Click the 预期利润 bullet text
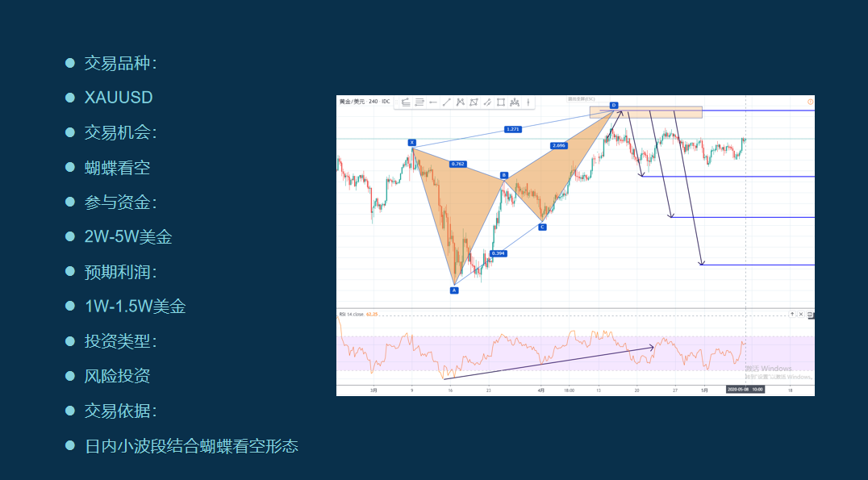Screen dimensions: 868x480 pyautogui.click(x=121, y=272)
